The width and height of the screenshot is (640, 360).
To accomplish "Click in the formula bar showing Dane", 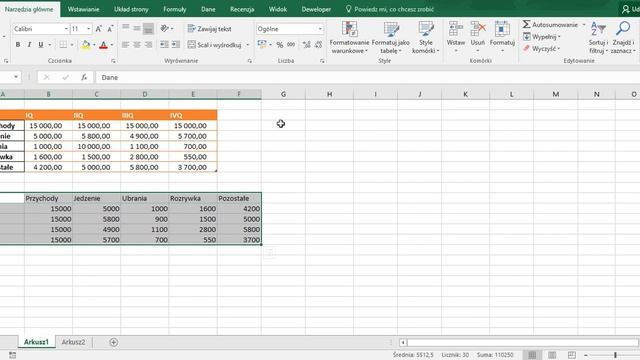I will (367, 77).
